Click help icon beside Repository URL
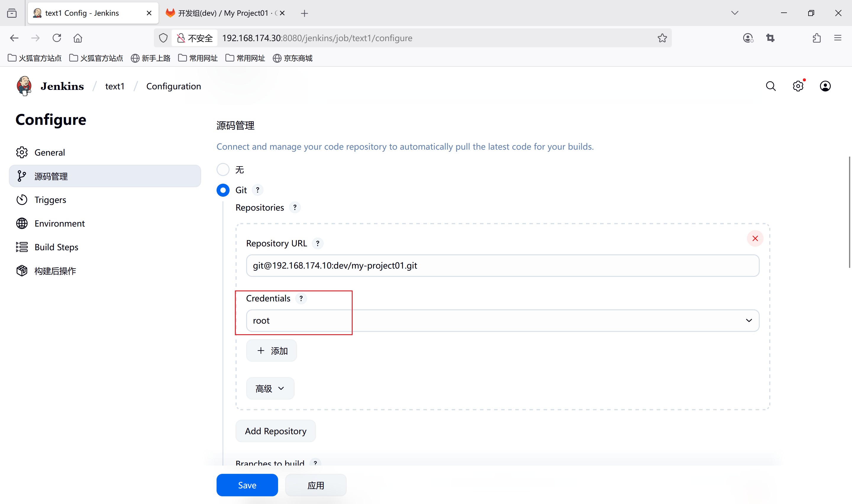The width and height of the screenshot is (852, 504). tap(317, 243)
